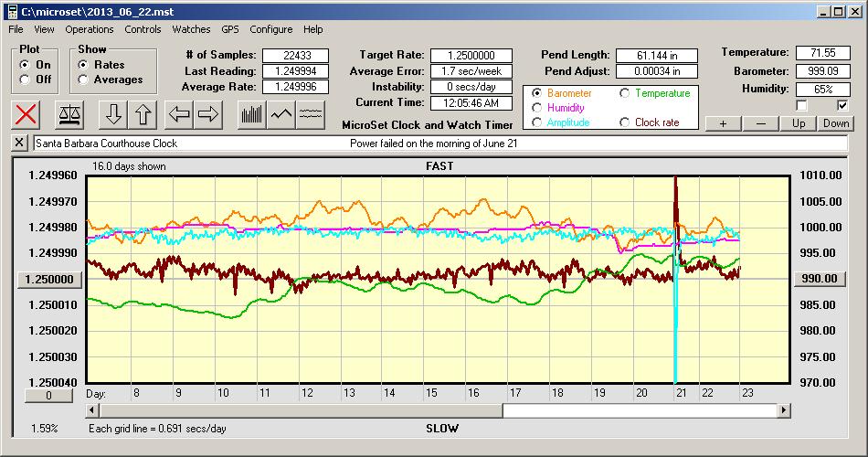Click the Down button
Viewport: 868px width, 457px height.
(836, 123)
